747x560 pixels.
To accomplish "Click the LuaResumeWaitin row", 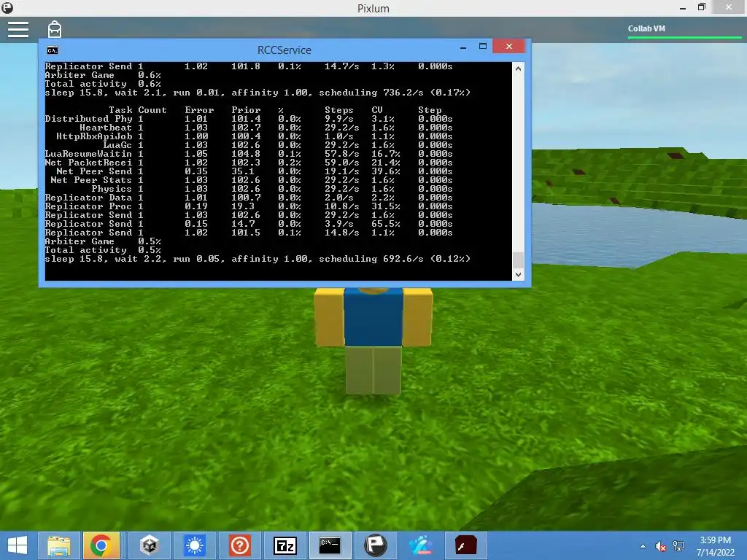I will (x=249, y=154).
